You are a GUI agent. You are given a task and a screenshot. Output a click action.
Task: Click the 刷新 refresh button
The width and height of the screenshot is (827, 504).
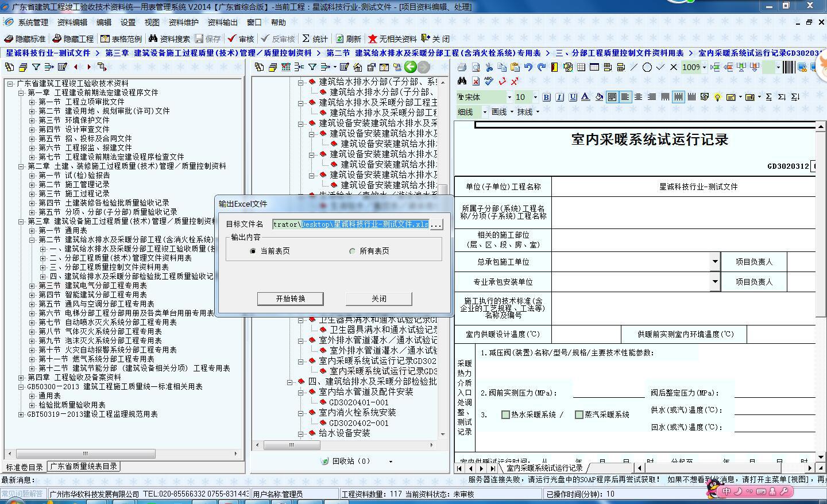pyautogui.click(x=348, y=38)
